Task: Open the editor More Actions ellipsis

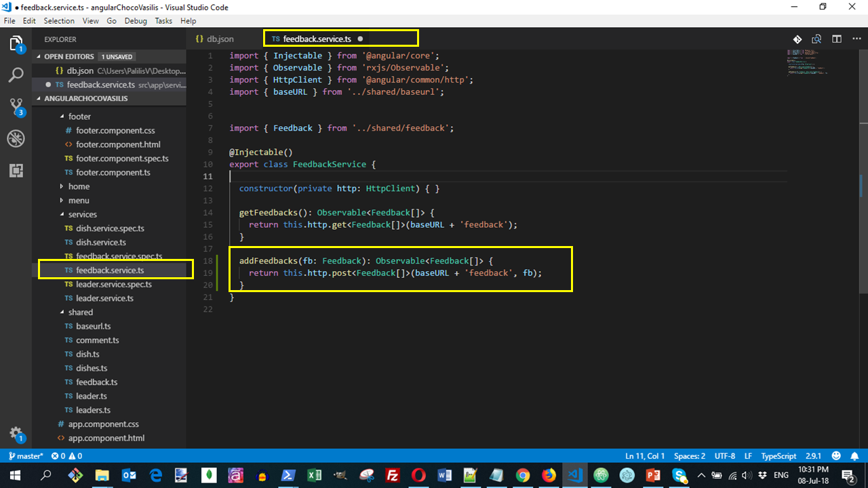Action: point(856,39)
